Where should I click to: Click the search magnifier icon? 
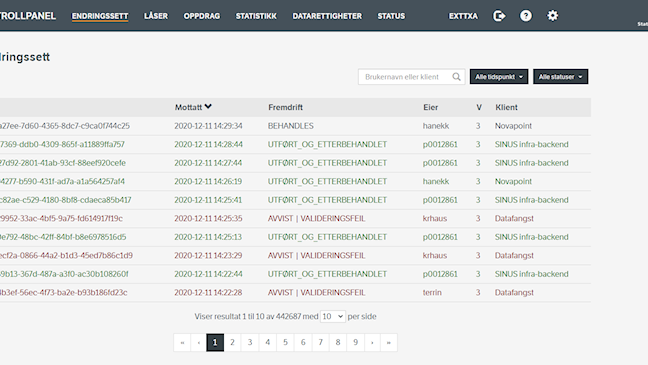tap(456, 77)
